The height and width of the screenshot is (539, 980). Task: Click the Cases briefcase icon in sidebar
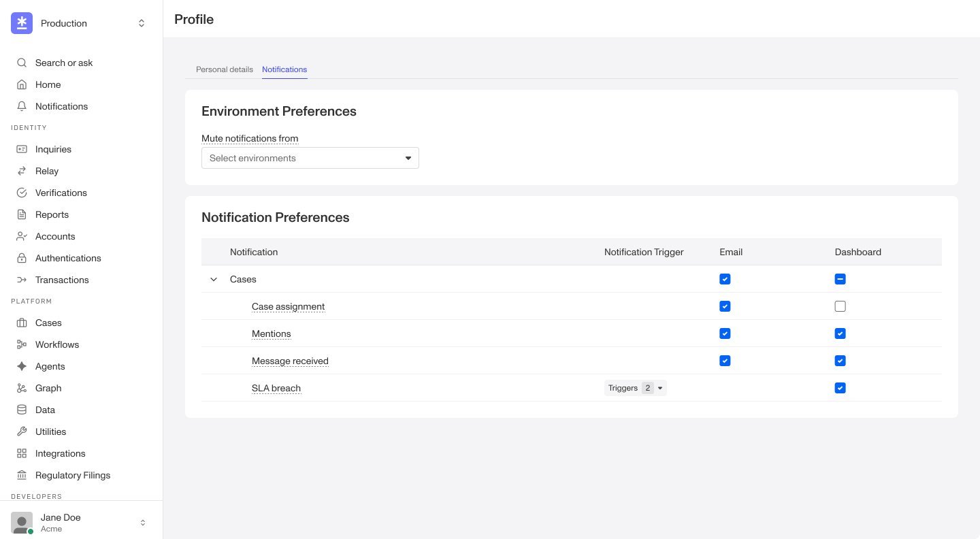22,323
